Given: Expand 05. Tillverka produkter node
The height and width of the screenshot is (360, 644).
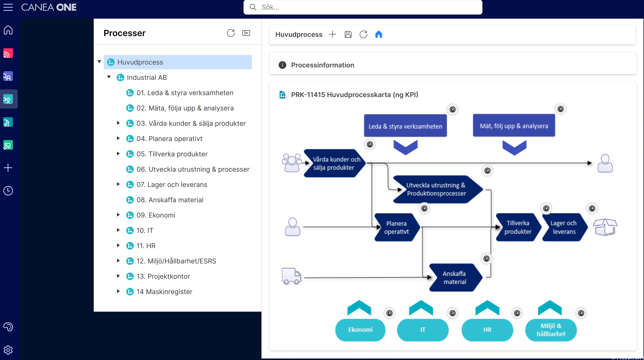Looking at the screenshot, I should click(118, 153).
